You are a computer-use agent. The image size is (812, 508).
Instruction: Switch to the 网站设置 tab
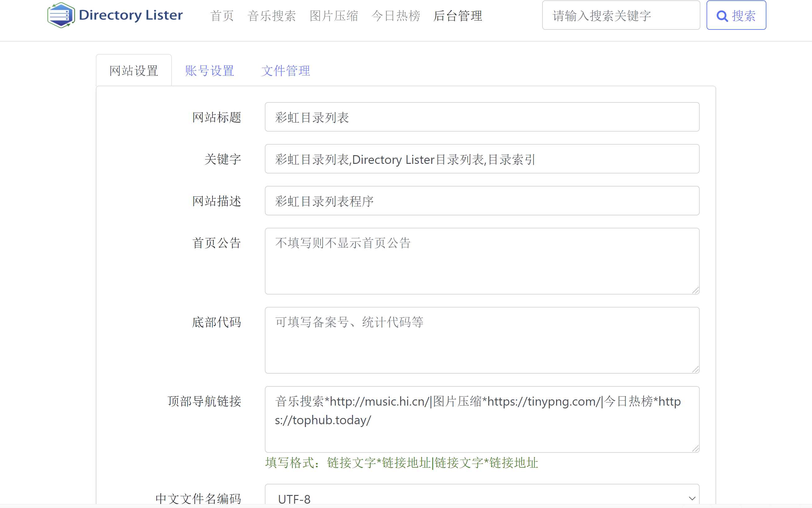tap(134, 71)
